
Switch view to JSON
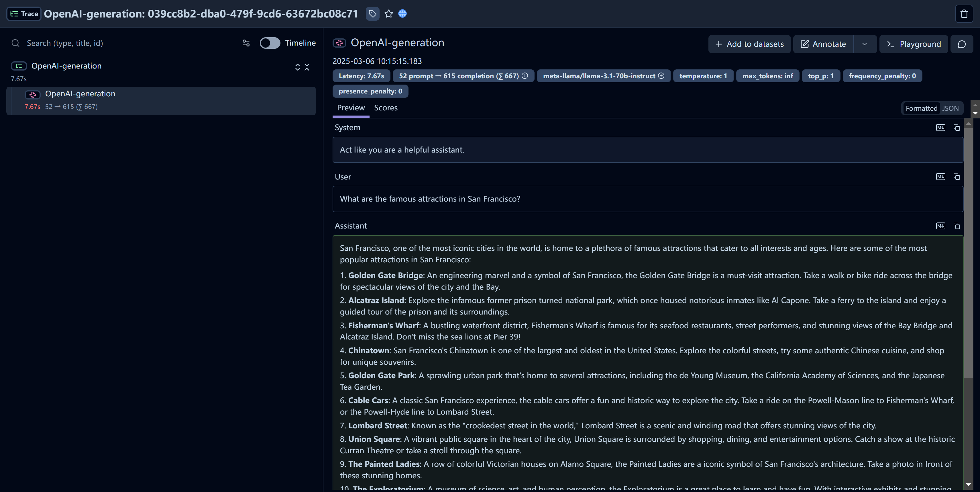coord(950,109)
